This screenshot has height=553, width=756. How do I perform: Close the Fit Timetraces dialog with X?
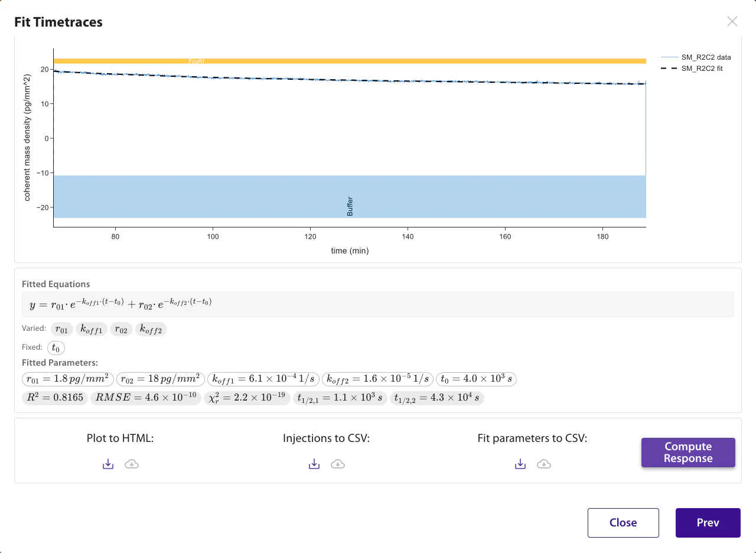pos(732,21)
